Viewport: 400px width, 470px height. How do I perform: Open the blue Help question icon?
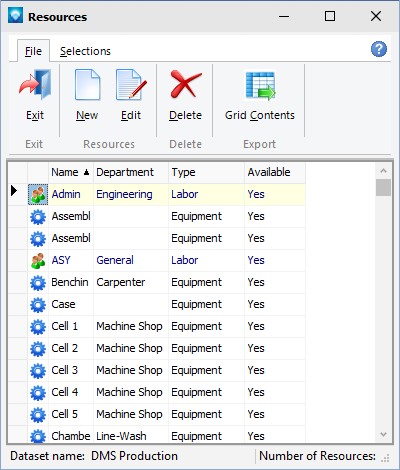point(379,49)
